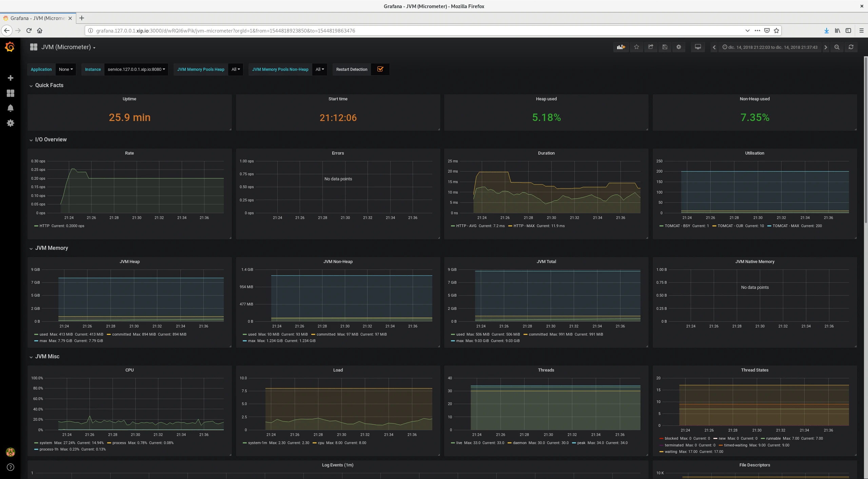Open the Instance dropdown
The height and width of the screenshot is (479, 868).
tap(136, 69)
